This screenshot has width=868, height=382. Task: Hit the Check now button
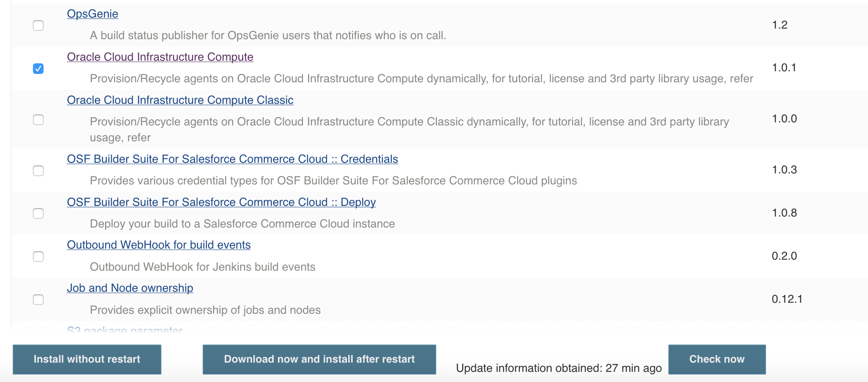(x=717, y=359)
